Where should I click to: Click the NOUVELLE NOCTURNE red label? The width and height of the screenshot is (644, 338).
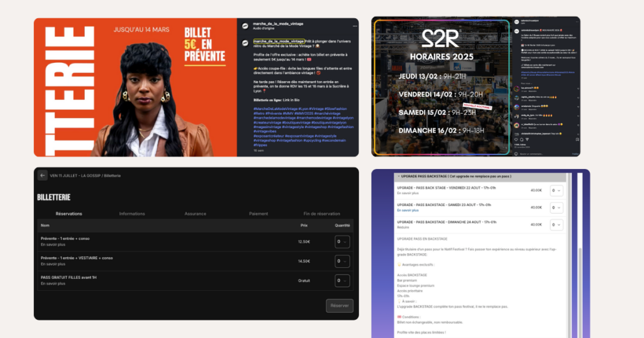tap(477, 106)
